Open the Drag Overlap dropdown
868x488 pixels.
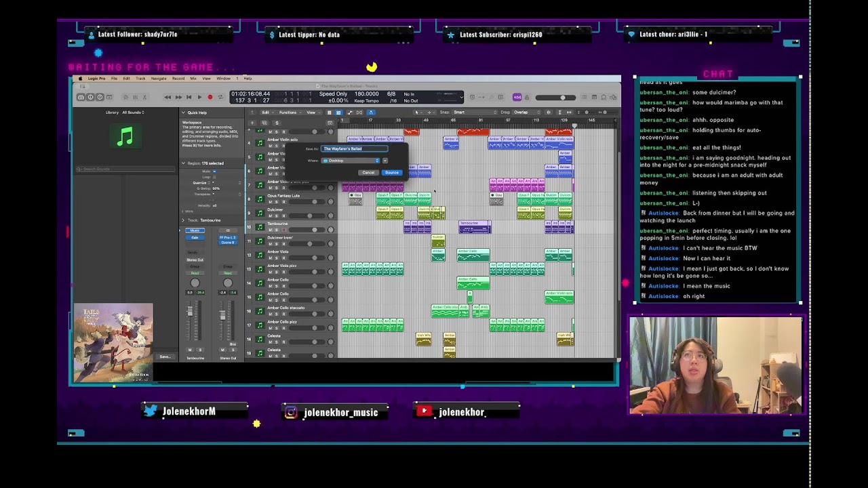pos(527,113)
